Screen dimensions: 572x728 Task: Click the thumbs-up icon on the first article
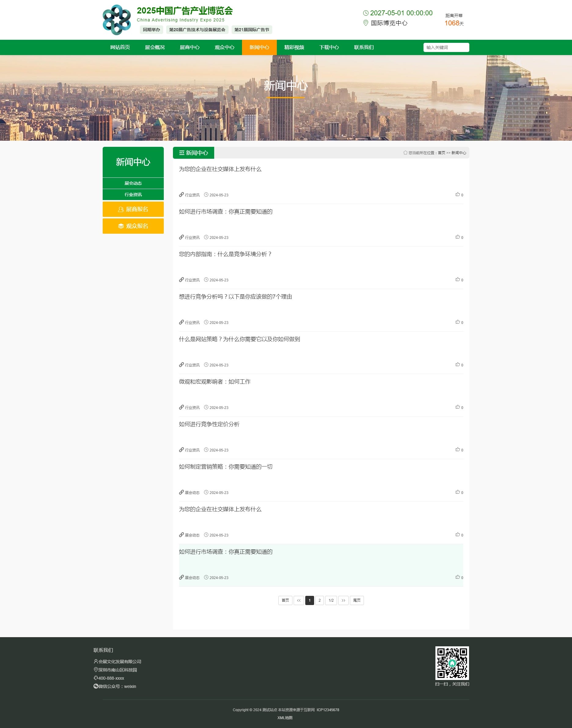point(457,195)
